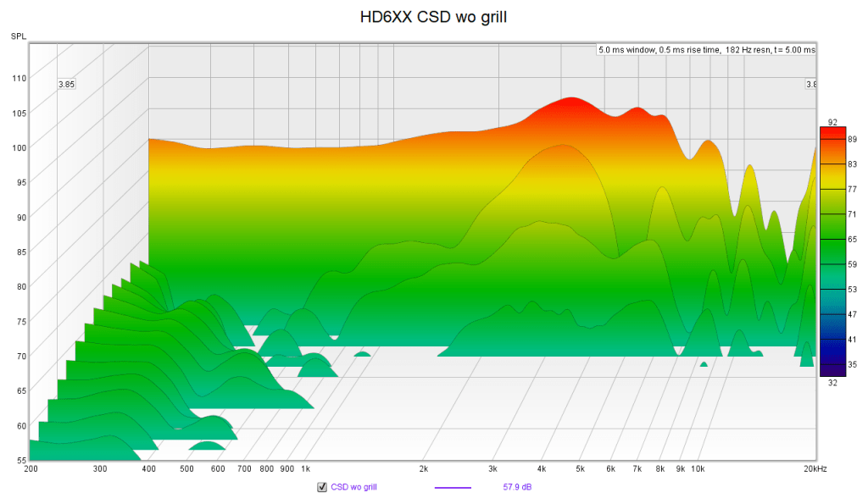This screenshot has width=868, height=498.
Task: Click the 92 maximum label above color scale
Action: [832, 122]
